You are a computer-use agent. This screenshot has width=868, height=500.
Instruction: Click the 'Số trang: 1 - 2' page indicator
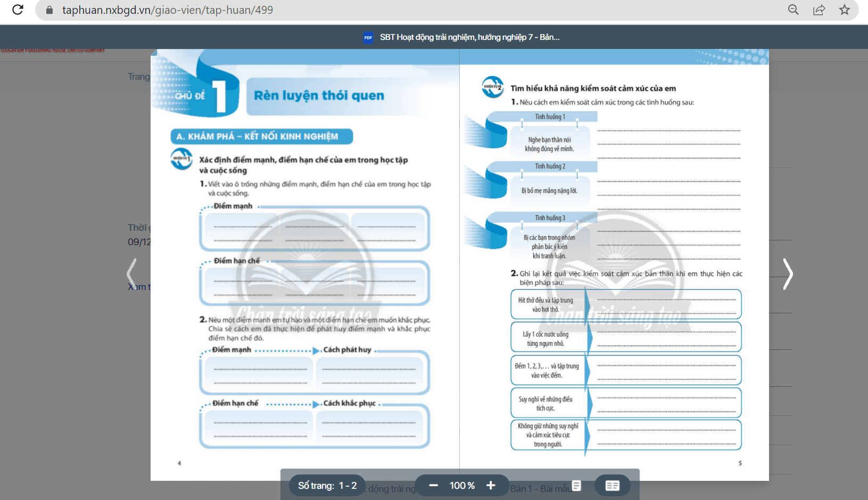pyautogui.click(x=327, y=486)
